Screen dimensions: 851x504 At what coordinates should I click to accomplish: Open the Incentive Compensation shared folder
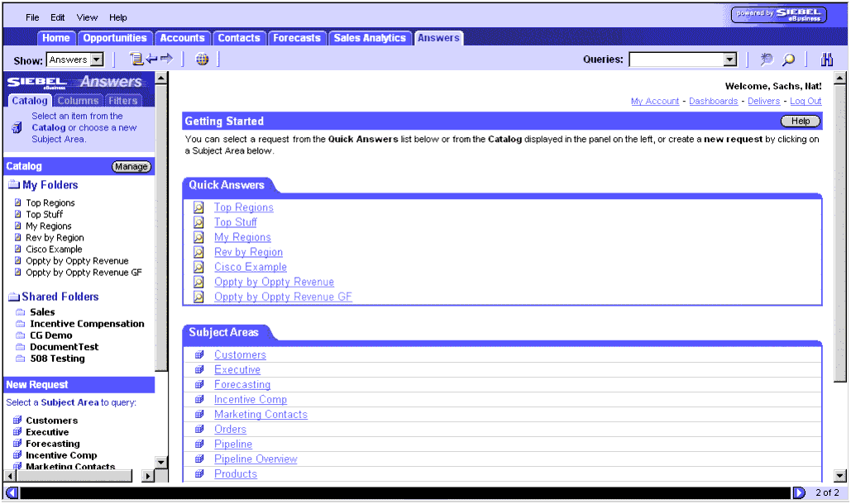[x=87, y=324]
